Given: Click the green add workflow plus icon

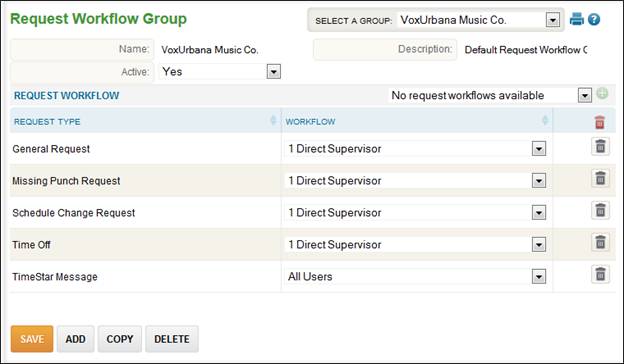Looking at the screenshot, I should click(x=603, y=94).
